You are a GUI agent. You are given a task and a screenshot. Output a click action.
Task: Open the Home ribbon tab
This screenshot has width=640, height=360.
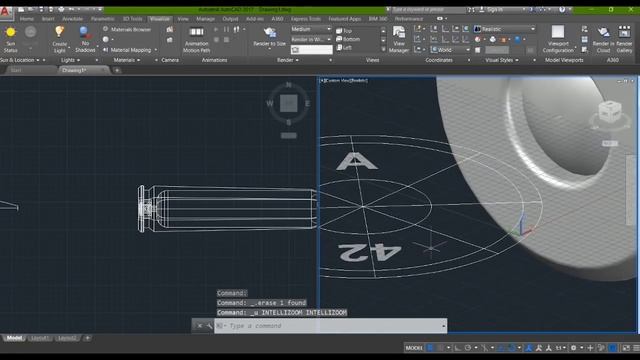(27, 19)
